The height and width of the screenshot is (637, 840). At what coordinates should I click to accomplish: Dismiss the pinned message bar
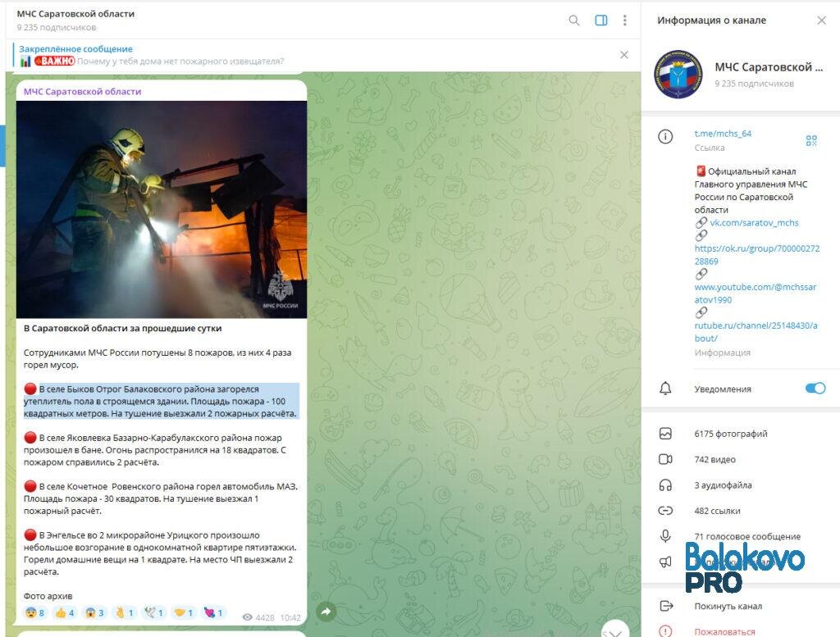[x=624, y=55]
